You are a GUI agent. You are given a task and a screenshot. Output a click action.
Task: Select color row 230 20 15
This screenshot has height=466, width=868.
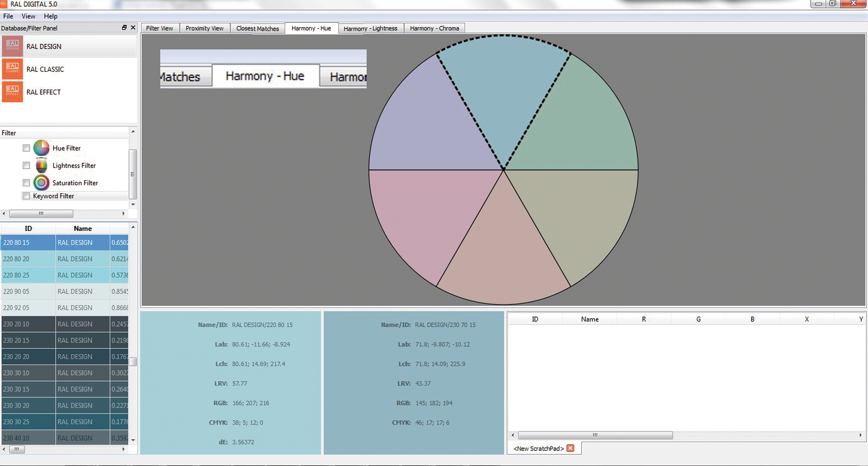[65, 340]
